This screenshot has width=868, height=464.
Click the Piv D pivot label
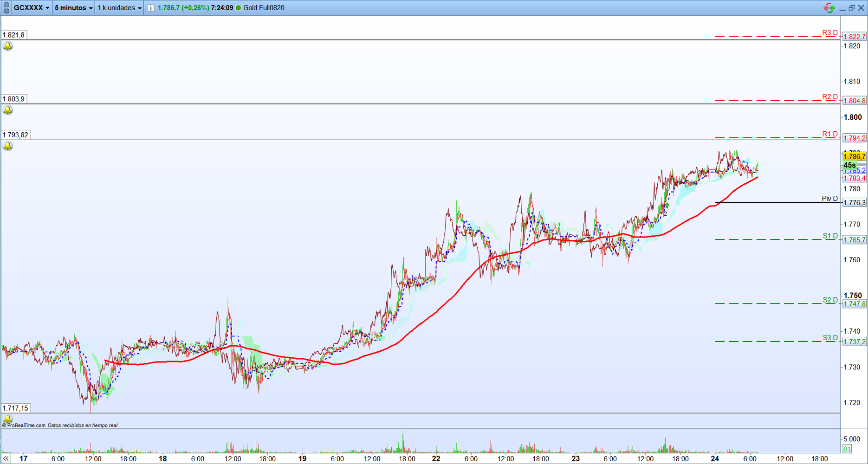click(x=830, y=199)
